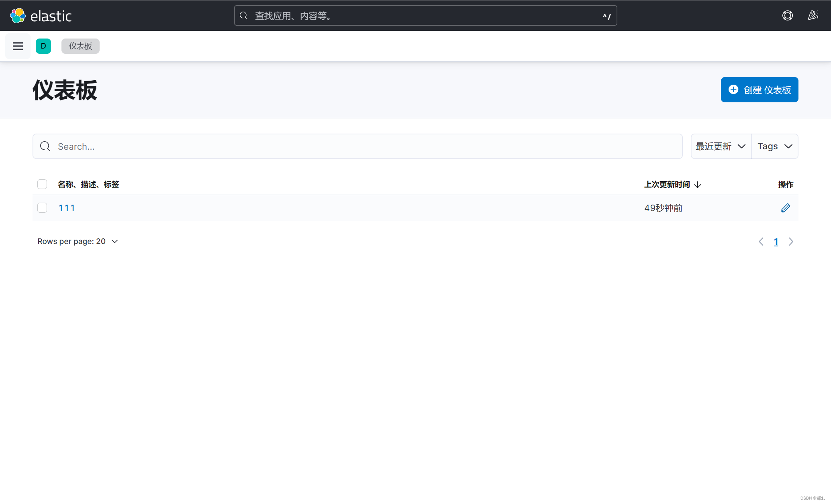This screenshot has width=831, height=504.
Task: Create a new dashboard with 创建 仪表板
Action: coord(760,90)
